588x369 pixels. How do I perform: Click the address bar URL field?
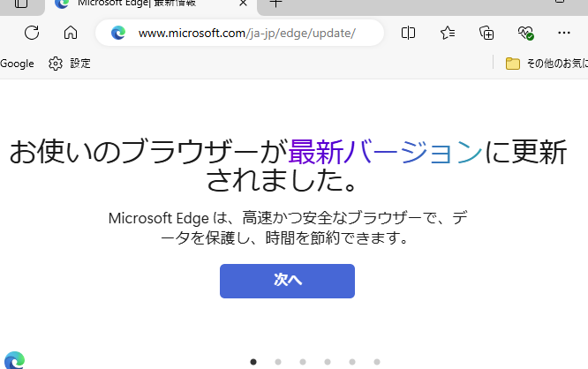pyautogui.click(x=247, y=34)
